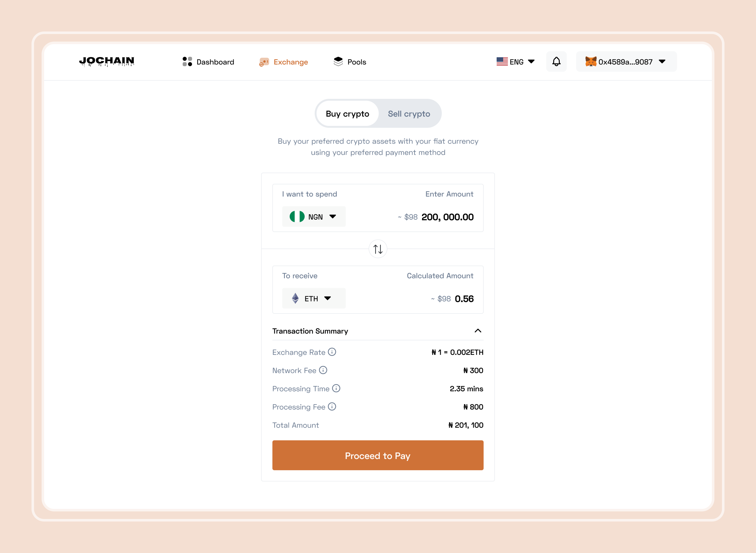This screenshot has height=553, width=756.
Task: Click the Processing Time info icon
Action: pyautogui.click(x=336, y=388)
